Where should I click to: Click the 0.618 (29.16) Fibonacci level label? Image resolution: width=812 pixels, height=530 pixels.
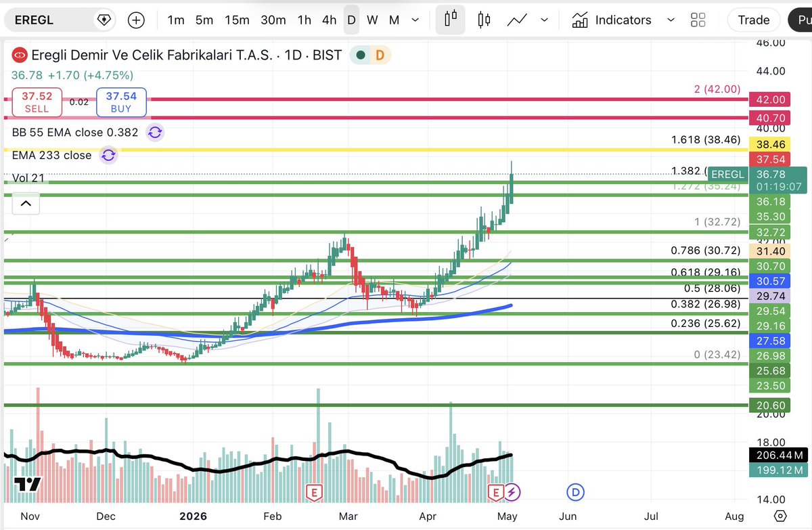[706, 272]
